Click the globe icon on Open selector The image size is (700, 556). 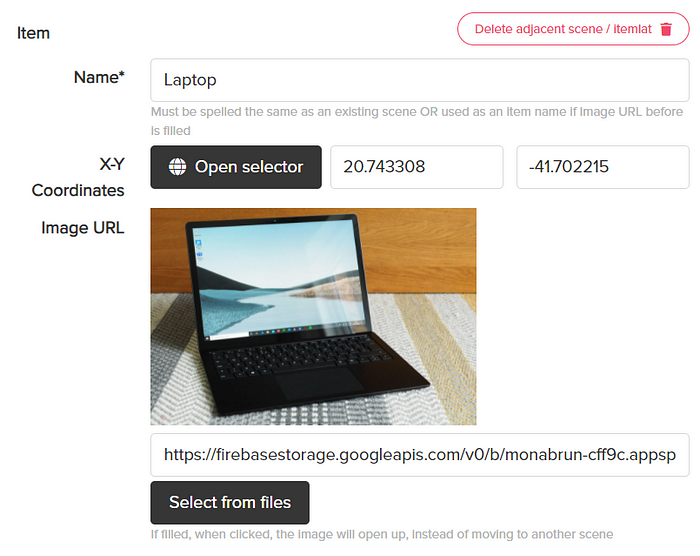[x=177, y=167]
